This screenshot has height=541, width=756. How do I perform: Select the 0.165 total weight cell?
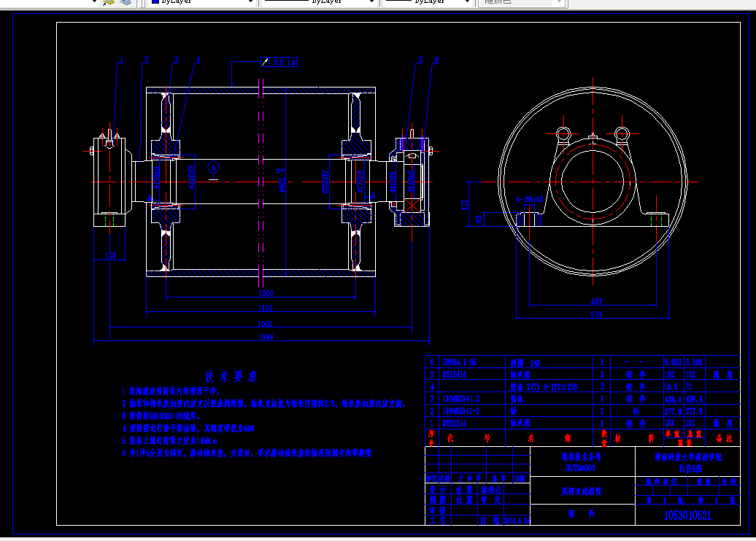[x=694, y=362]
